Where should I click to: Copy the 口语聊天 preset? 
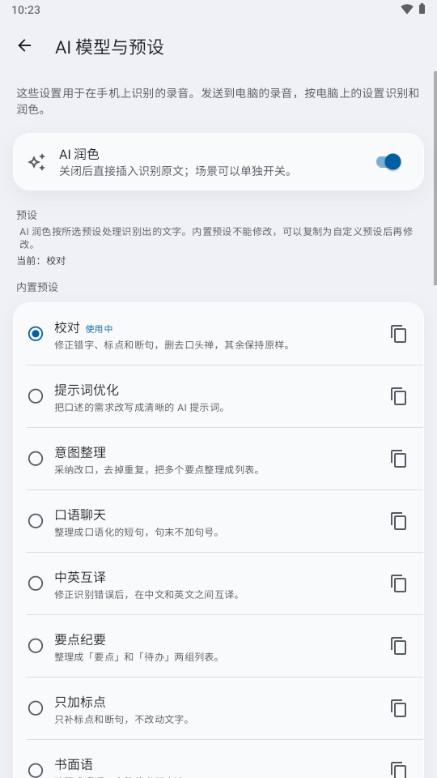click(398, 521)
